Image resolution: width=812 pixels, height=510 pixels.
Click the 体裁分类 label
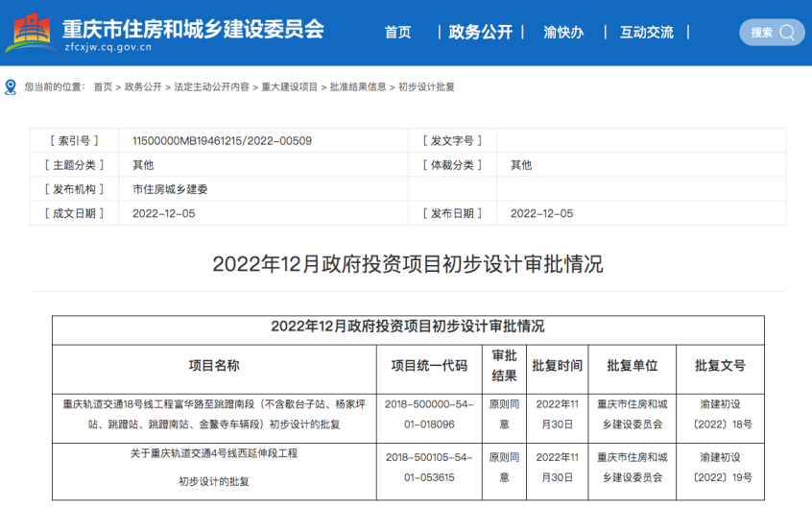pos(452,165)
